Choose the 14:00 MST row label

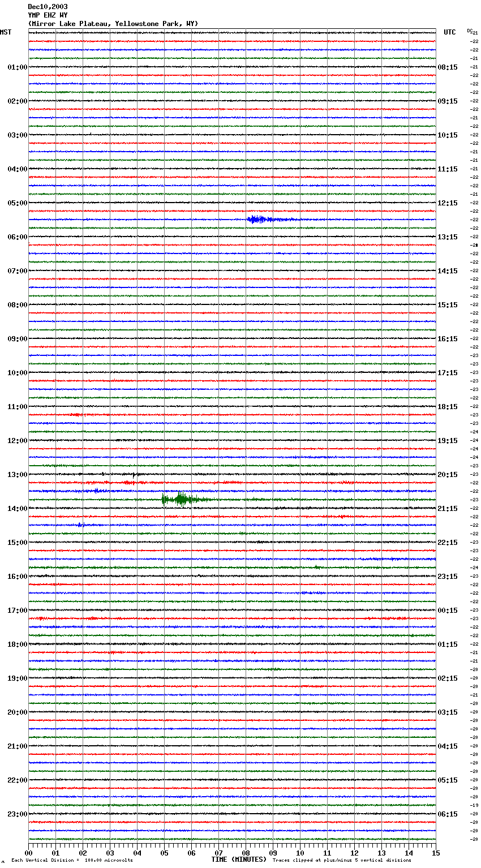(x=18, y=509)
